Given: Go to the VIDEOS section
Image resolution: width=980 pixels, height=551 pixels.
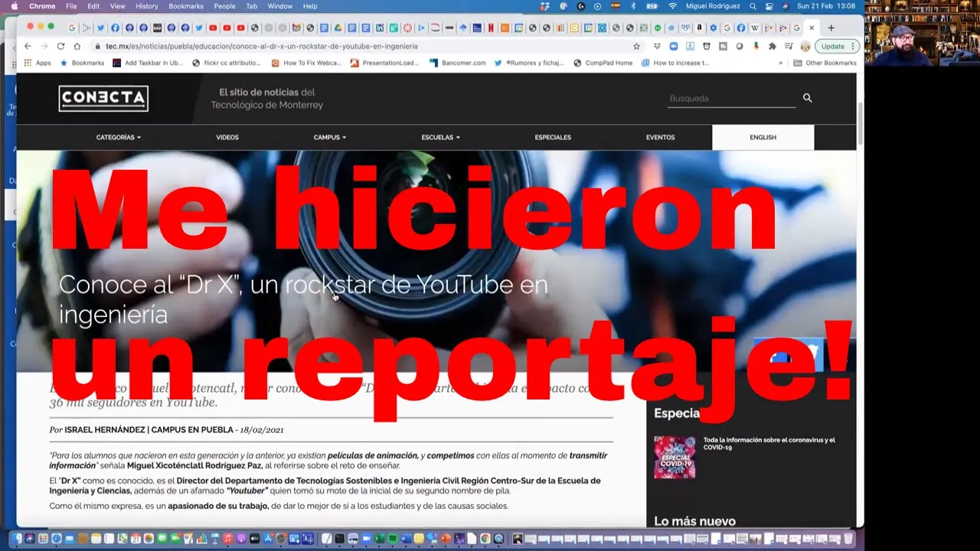Looking at the screenshot, I should click(x=227, y=137).
